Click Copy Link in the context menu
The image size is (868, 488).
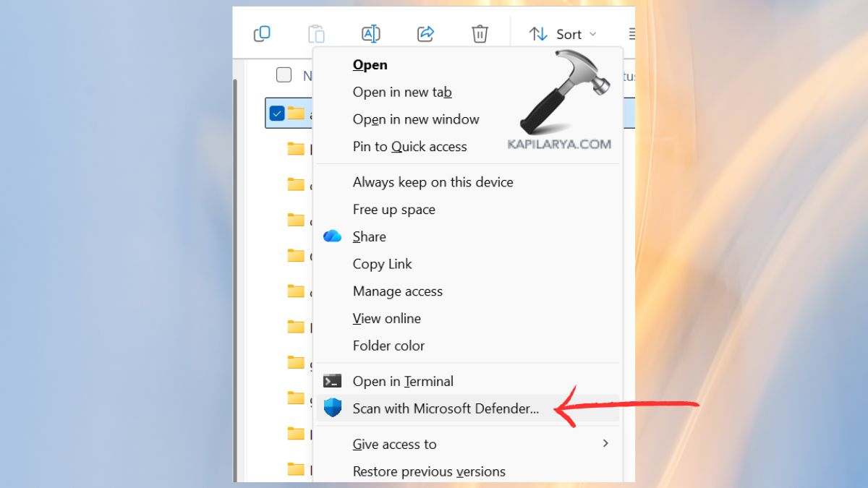[x=382, y=264]
